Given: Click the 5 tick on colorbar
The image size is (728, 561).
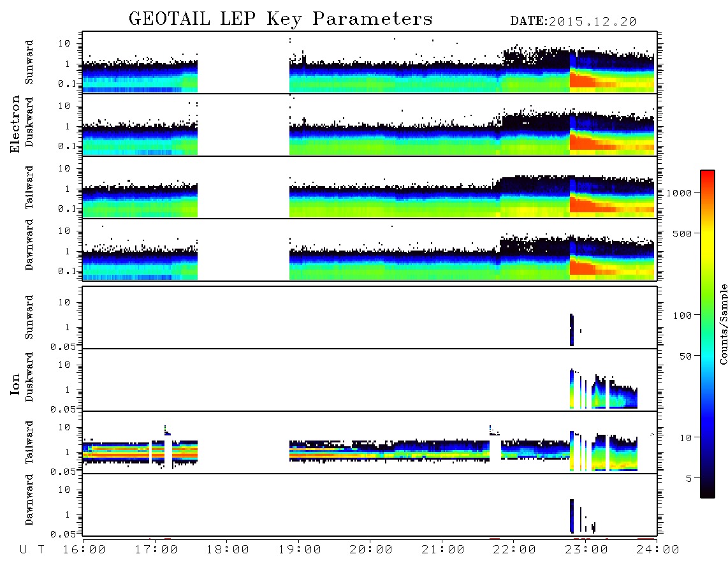Looking at the screenshot, I should click(688, 479).
